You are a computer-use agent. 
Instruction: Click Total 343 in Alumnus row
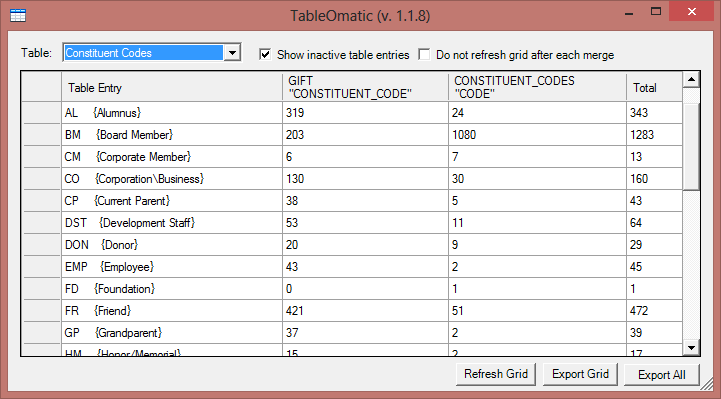(654, 113)
